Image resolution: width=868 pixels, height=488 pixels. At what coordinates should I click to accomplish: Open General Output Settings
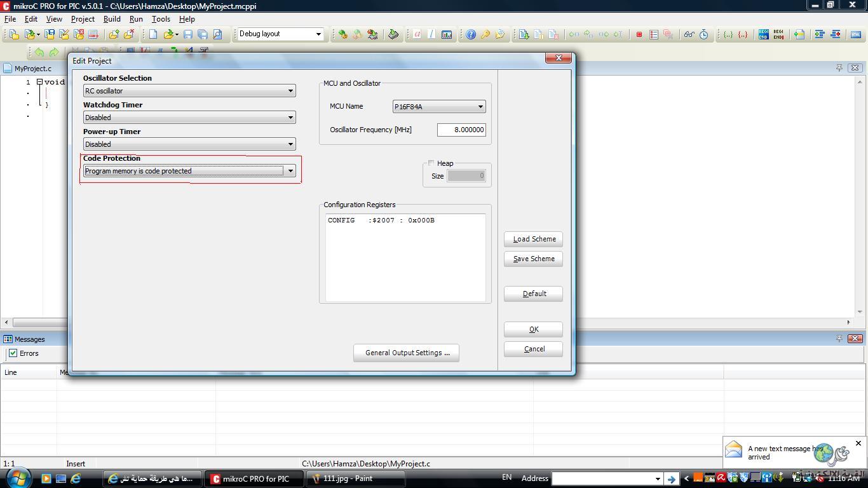pyautogui.click(x=406, y=353)
